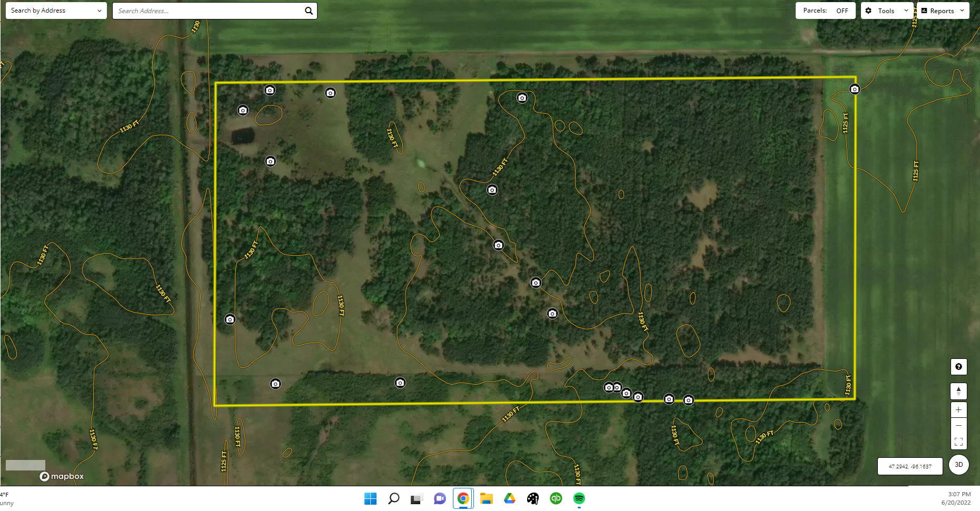Zoom out with the minus button

coord(958,426)
